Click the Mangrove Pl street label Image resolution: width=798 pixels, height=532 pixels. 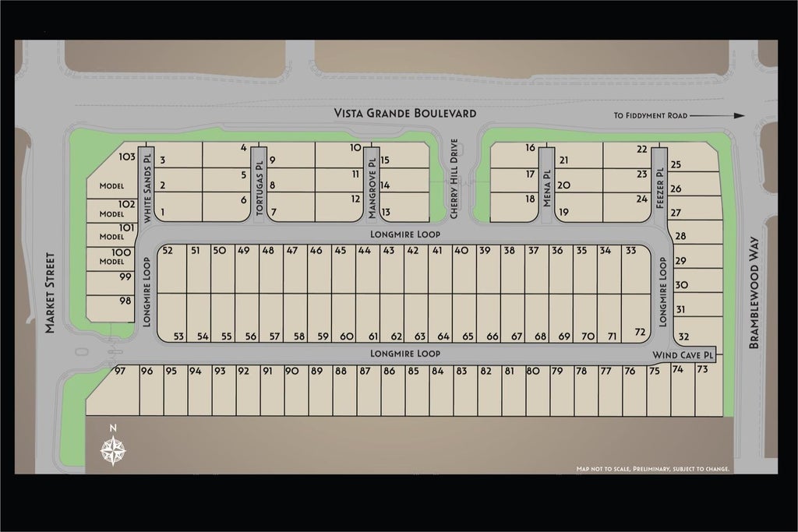pos(372,188)
